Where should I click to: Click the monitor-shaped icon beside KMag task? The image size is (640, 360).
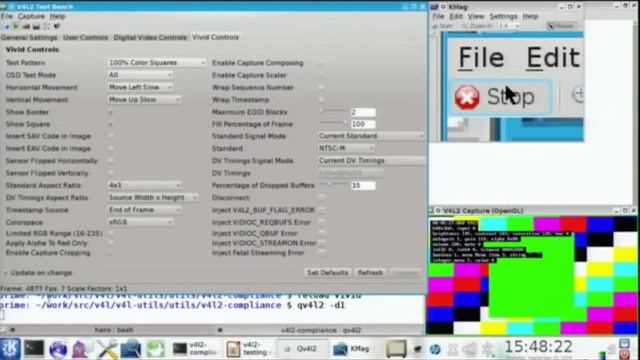pyautogui.click(x=396, y=349)
